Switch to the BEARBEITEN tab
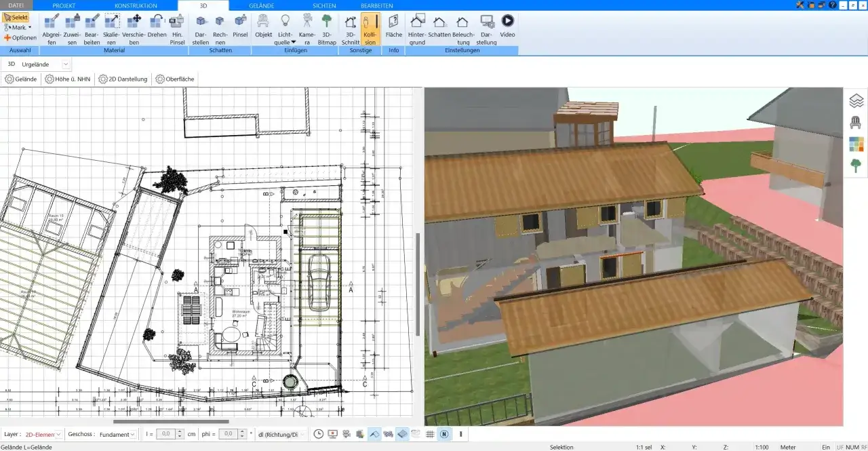The width and height of the screenshot is (868, 451). [x=377, y=5]
